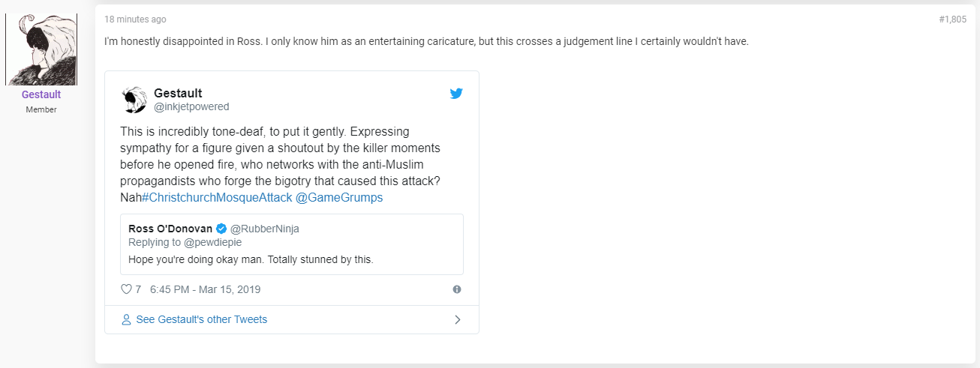This screenshot has width=980, height=368.
Task: Click Ross O'Donovan's name in quoted tweet
Action: coord(171,229)
